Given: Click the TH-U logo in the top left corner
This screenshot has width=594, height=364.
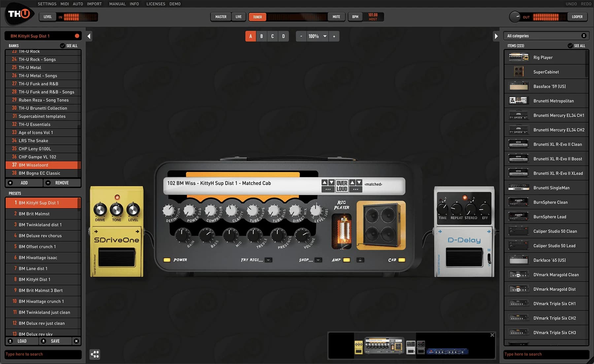Looking at the screenshot, I should point(18,14).
